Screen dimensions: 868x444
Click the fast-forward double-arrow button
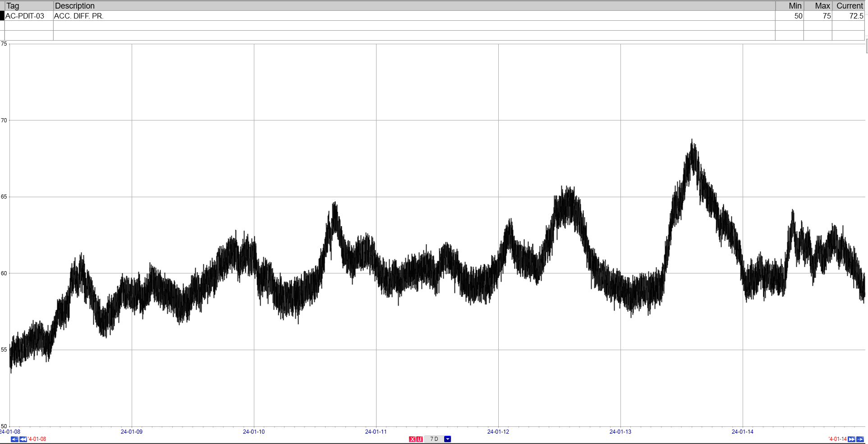tap(851, 439)
